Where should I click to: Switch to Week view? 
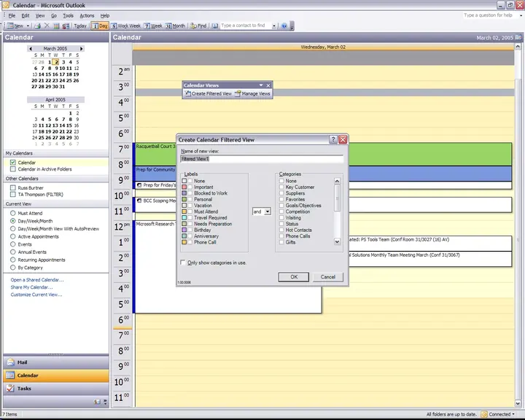click(x=153, y=26)
